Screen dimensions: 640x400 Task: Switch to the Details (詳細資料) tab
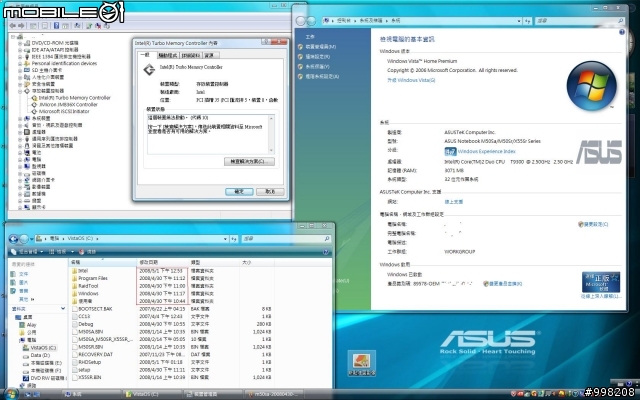click(191, 55)
